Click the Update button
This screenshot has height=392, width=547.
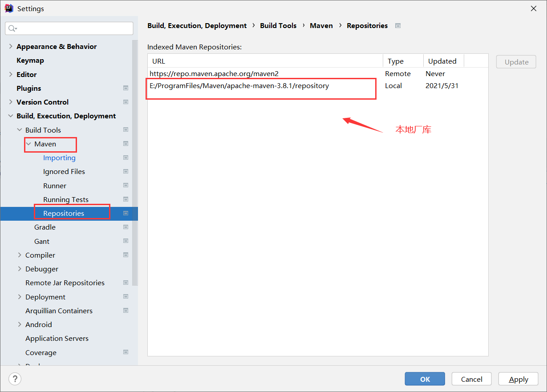(516, 62)
